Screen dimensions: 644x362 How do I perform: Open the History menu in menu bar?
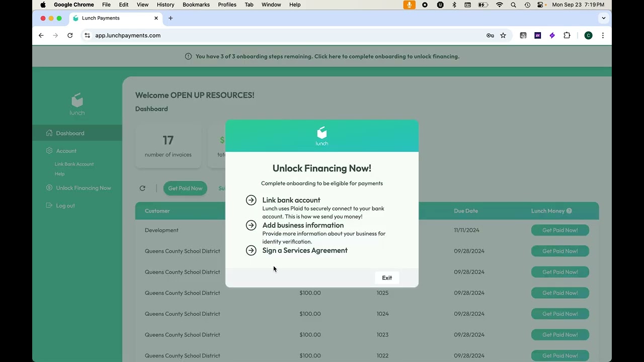[166, 5]
